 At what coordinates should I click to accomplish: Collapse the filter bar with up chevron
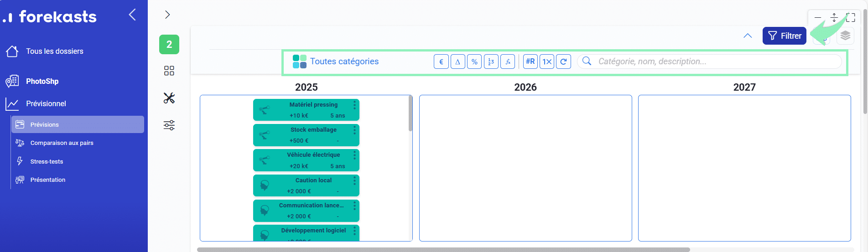click(748, 36)
